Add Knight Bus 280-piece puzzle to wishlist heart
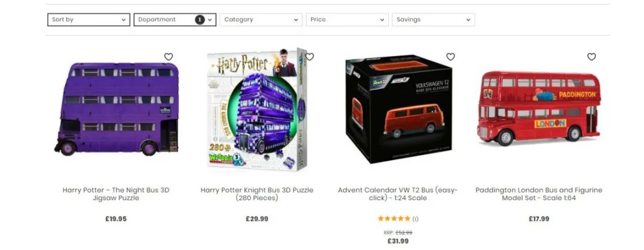The height and width of the screenshot is (250, 644). [309, 57]
